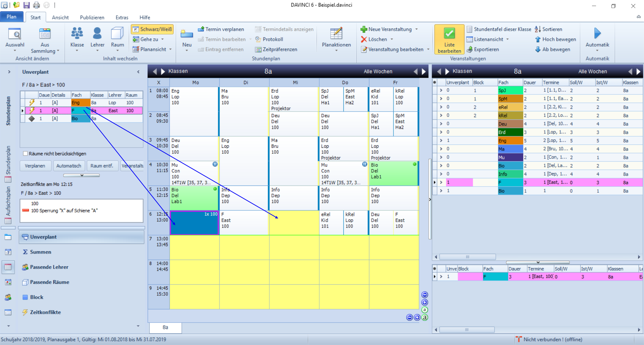644x345 pixels.
Task: Switch to the Start ribbon tab
Action: (35, 17)
